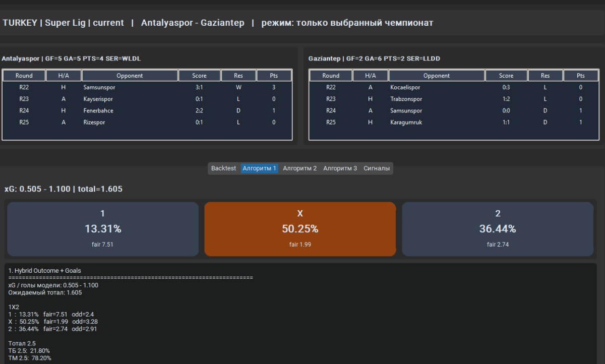605x364 pixels.
Task: Click the away win '2' outcome card
Action: click(x=498, y=229)
